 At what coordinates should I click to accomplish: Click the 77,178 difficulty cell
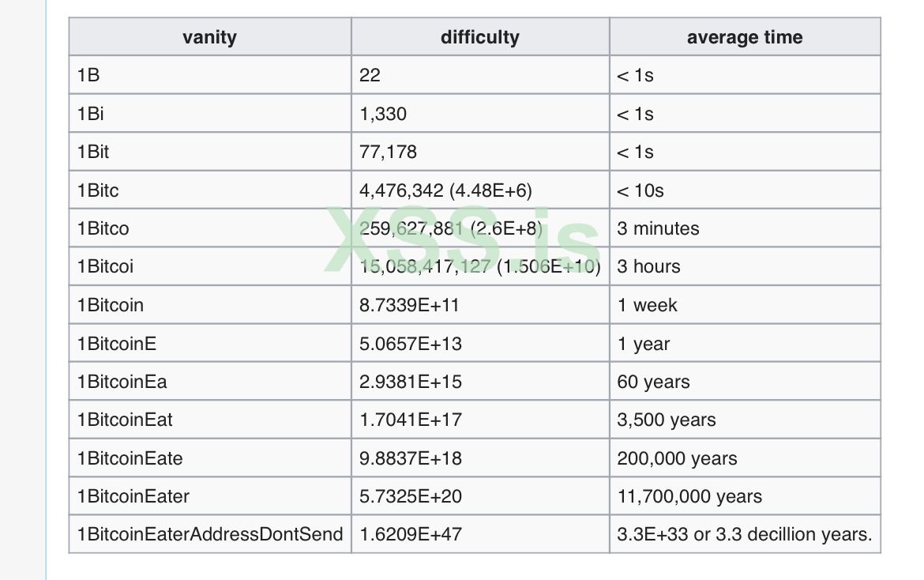[x=388, y=152]
